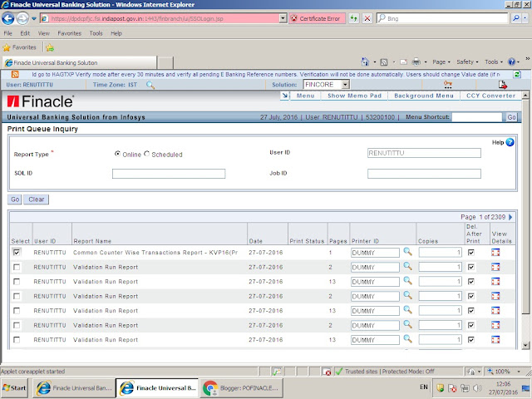This screenshot has height=399, width=532.
Task: View details of KVP16 transactions report
Action: [495, 253]
